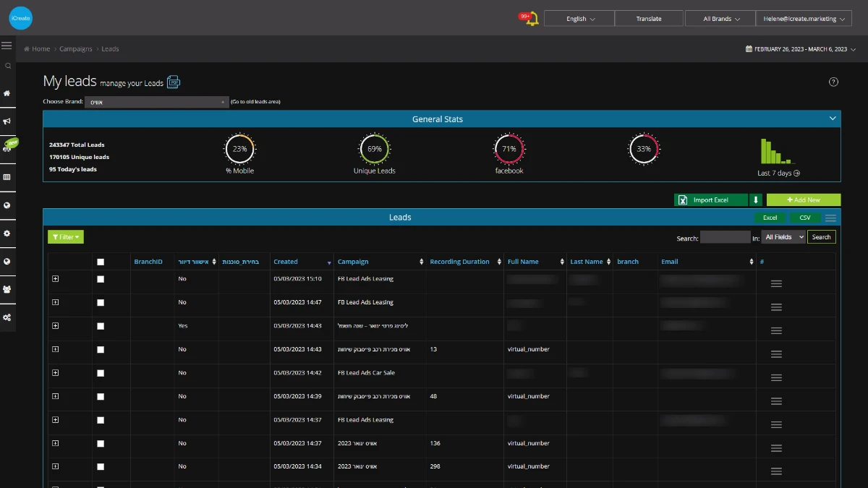This screenshot has width=868, height=488.
Task: Open the multiple gears sidebar icon
Action: click(x=7, y=317)
